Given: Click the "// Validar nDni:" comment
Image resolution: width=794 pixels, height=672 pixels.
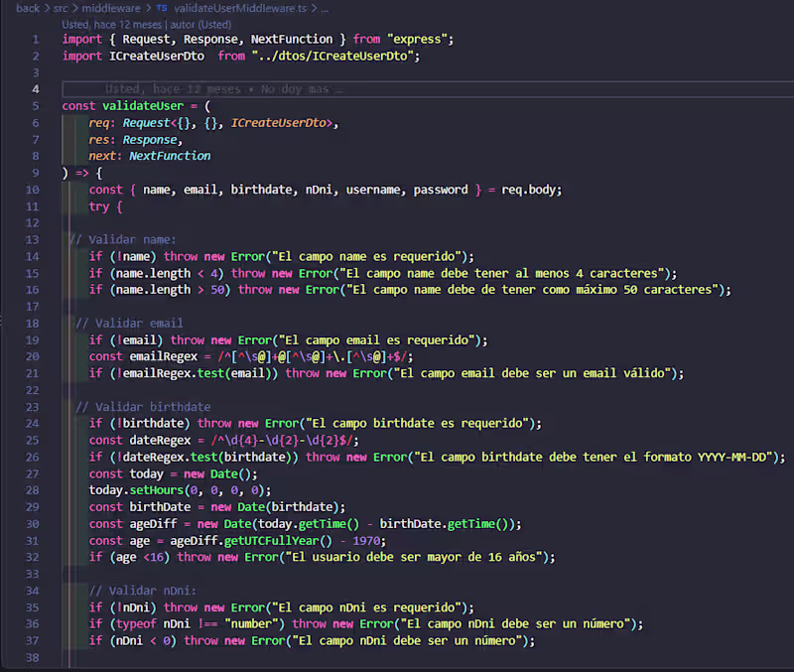Looking at the screenshot, I should pyautogui.click(x=142, y=591).
